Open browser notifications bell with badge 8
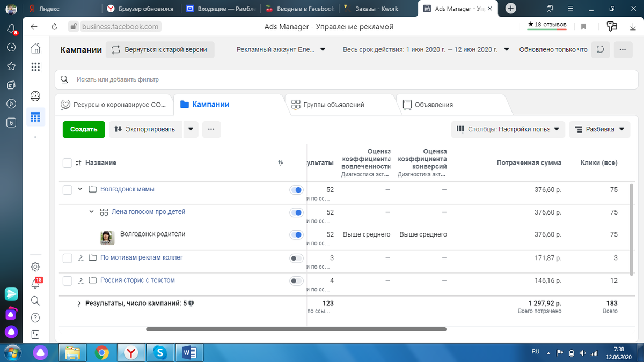 pos(11,28)
